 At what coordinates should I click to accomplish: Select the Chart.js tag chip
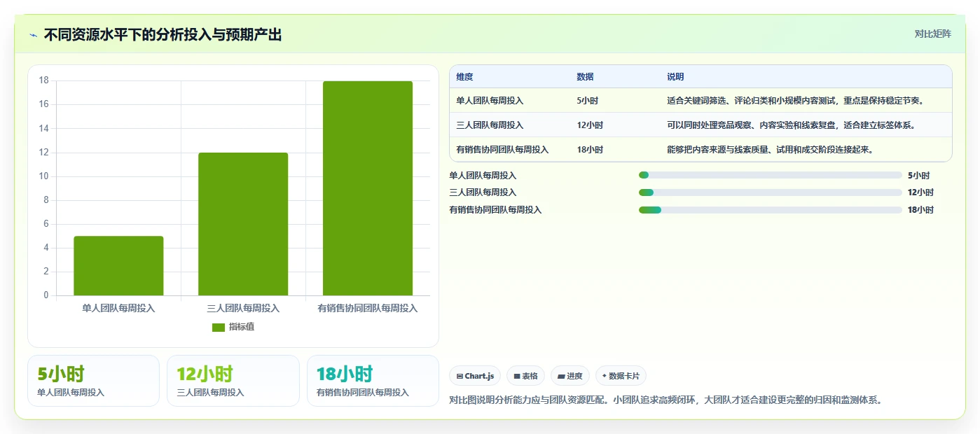(x=475, y=376)
